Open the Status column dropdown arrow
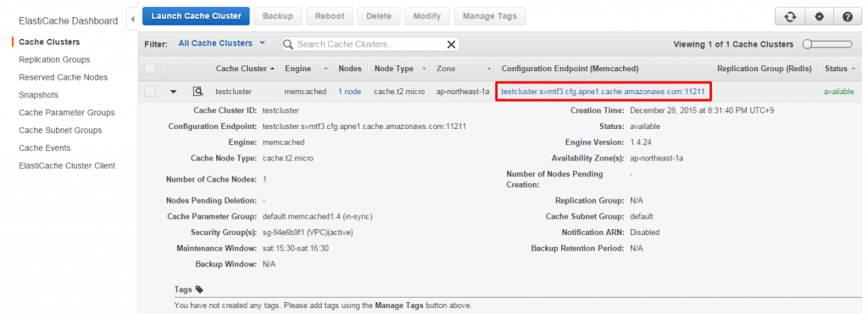This screenshot has height=314, width=868. (854, 70)
